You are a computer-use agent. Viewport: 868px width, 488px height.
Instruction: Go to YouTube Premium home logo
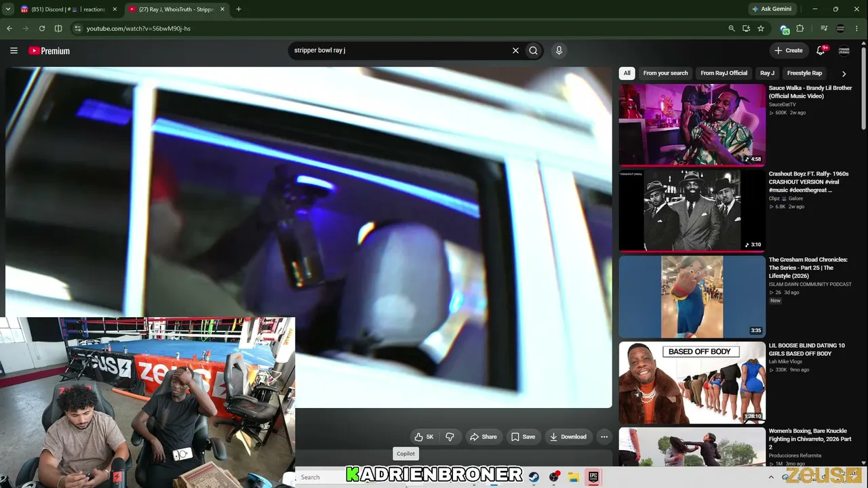coord(50,51)
